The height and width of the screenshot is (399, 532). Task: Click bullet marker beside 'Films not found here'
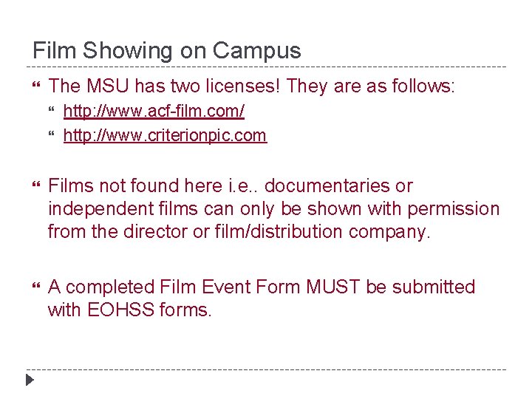click(x=36, y=185)
